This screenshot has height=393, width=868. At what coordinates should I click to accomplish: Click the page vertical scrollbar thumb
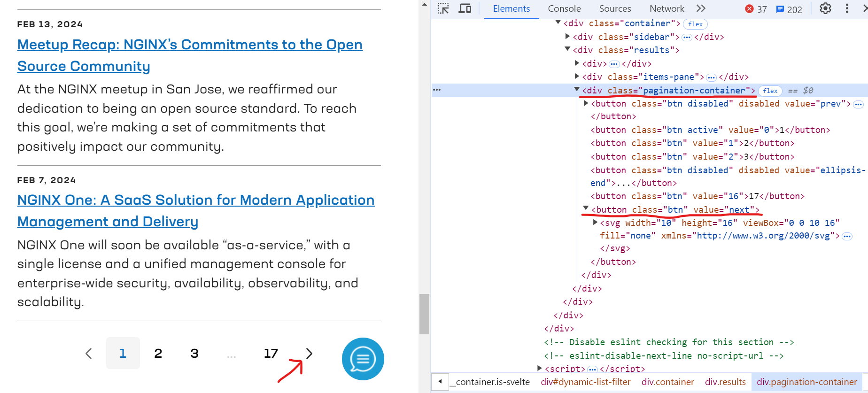[425, 314]
